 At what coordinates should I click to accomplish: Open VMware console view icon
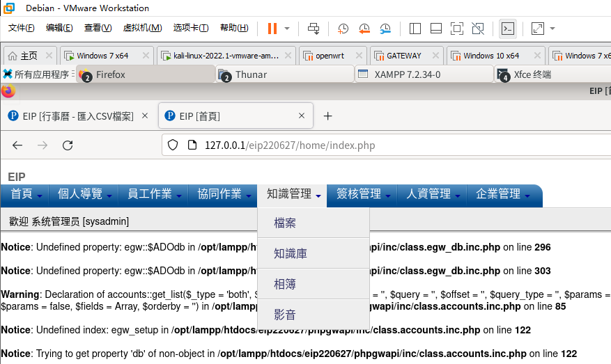click(x=508, y=29)
